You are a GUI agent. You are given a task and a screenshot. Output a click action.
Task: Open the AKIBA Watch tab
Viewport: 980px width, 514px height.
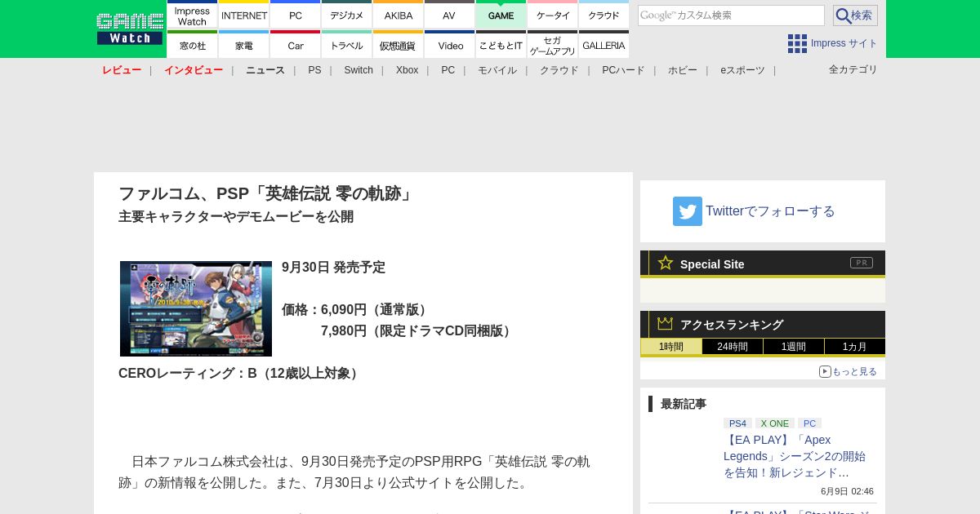click(399, 15)
